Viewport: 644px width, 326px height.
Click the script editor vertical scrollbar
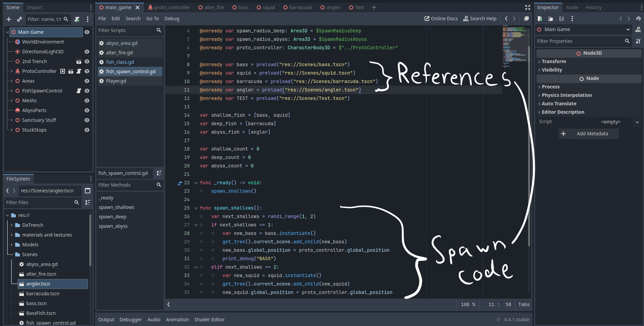click(x=529, y=145)
